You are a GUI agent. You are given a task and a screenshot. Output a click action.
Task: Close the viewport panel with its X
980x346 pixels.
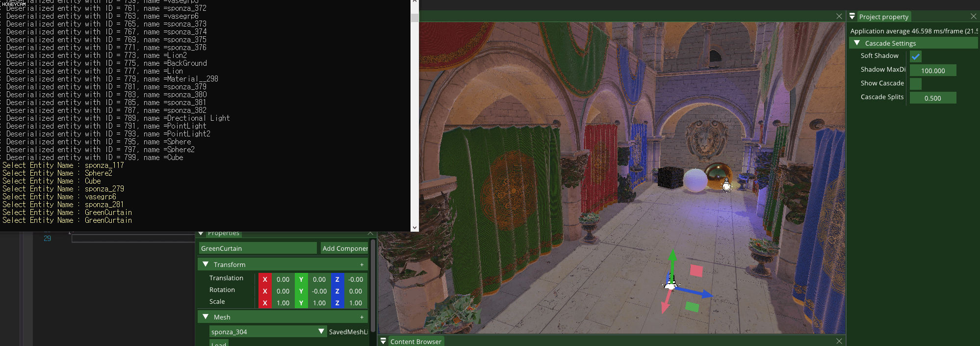coord(839,16)
